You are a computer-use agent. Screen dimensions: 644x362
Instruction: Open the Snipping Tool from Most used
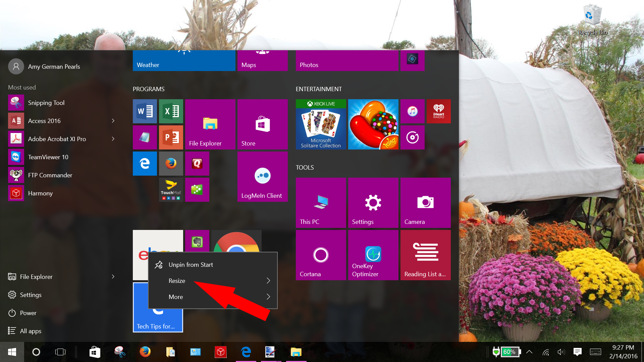pos(46,103)
